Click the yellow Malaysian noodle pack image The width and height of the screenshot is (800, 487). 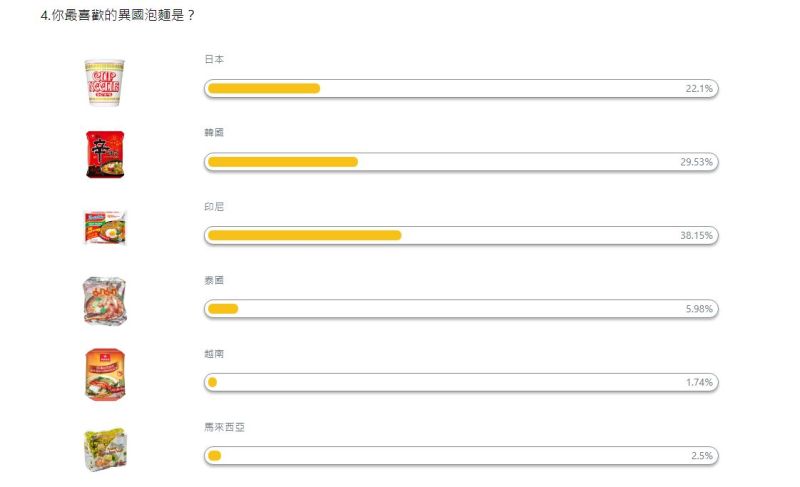(x=105, y=449)
